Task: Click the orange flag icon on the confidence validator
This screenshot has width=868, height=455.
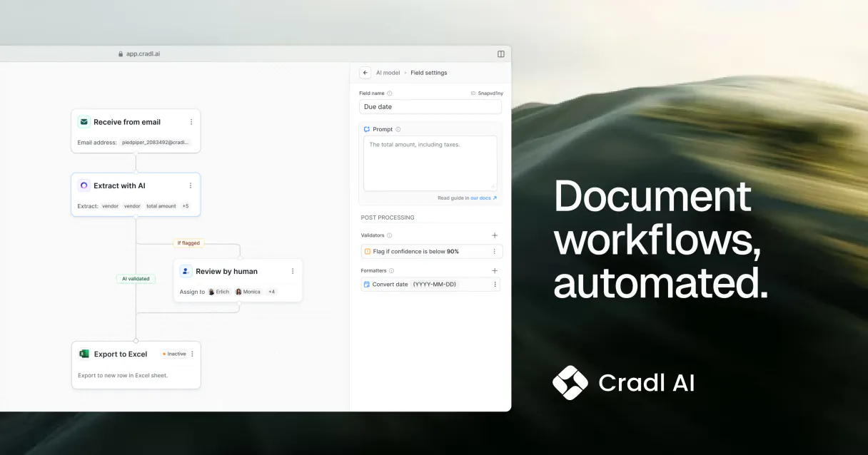Action: 369,251
